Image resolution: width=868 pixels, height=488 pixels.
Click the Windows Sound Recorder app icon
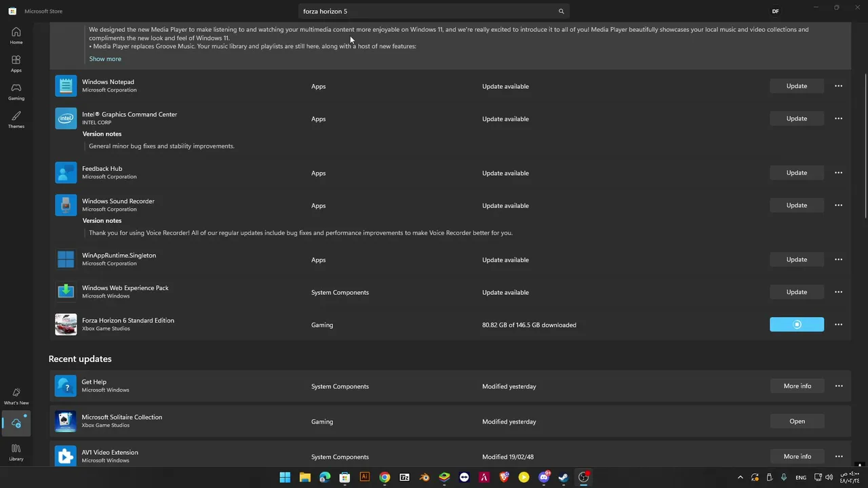click(66, 205)
